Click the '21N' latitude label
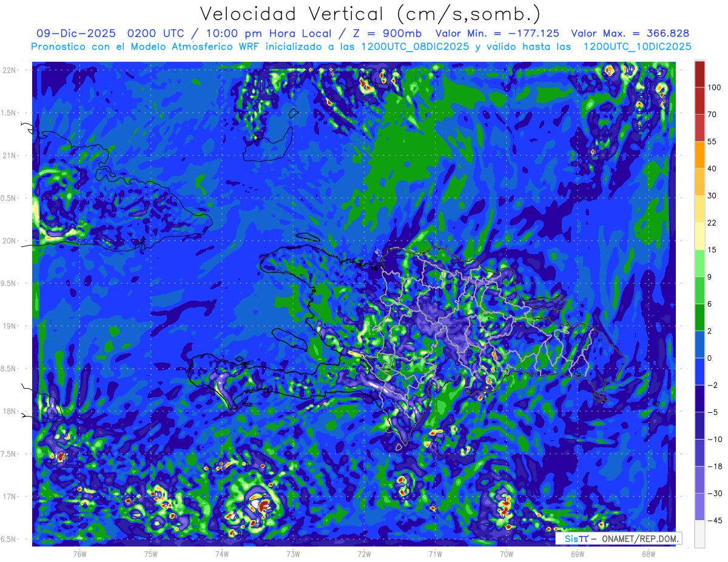The image size is (728, 562). [x=10, y=156]
